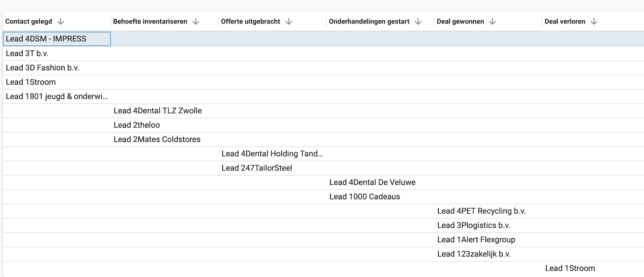
Task: Sort by the Onderhandelingen gestart arrow
Action: pos(418,22)
